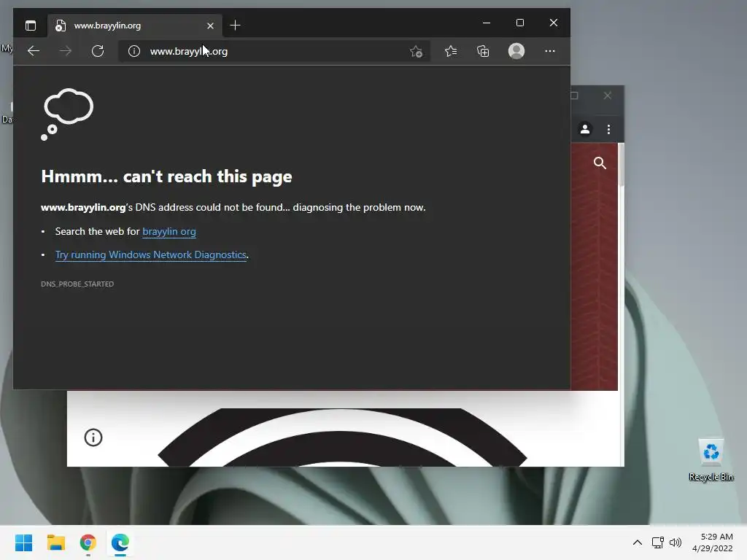Show hidden system tray icons

(x=638, y=542)
